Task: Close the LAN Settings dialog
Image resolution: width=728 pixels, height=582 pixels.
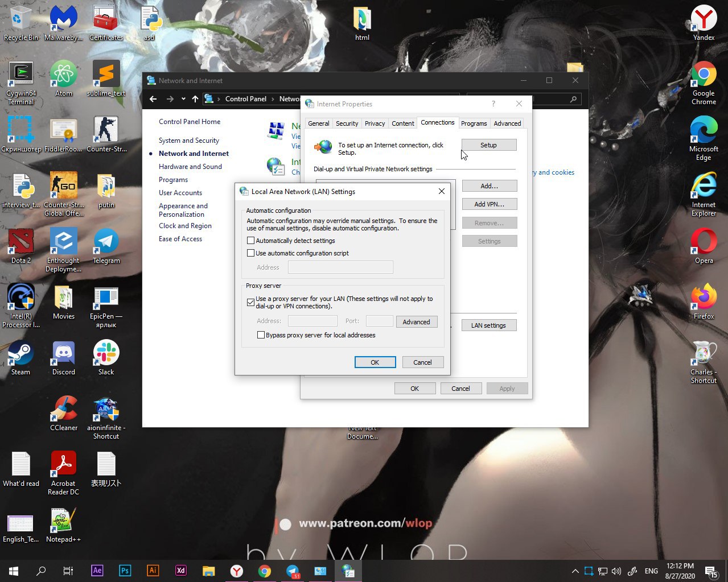Action: tap(441, 192)
